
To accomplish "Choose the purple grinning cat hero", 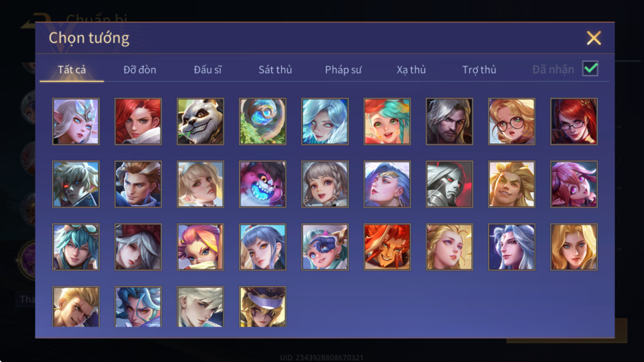I will (263, 184).
